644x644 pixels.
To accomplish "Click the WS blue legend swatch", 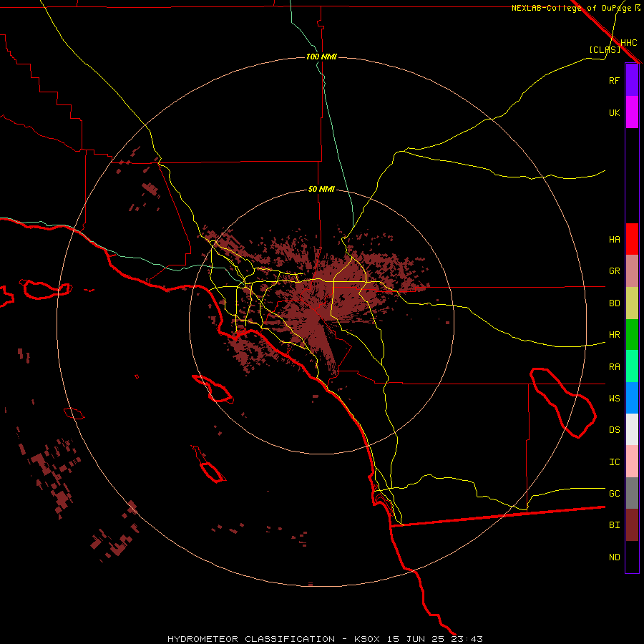I will click(x=632, y=398).
